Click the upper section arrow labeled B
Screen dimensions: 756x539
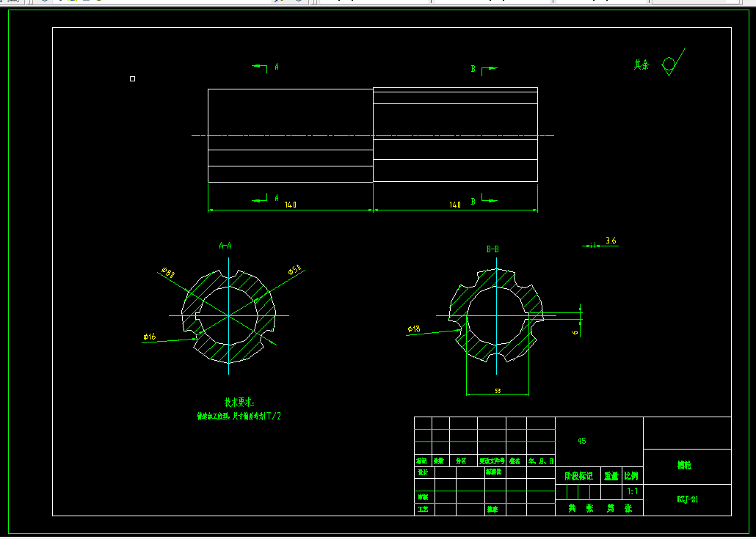tap(484, 70)
